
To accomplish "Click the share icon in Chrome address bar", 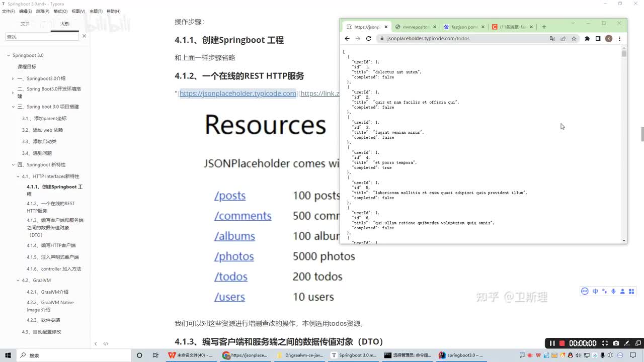I will pos(563,39).
